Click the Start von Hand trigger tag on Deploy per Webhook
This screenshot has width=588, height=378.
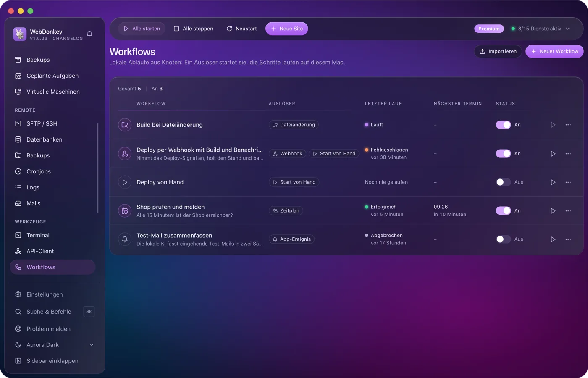[x=334, y=154]
